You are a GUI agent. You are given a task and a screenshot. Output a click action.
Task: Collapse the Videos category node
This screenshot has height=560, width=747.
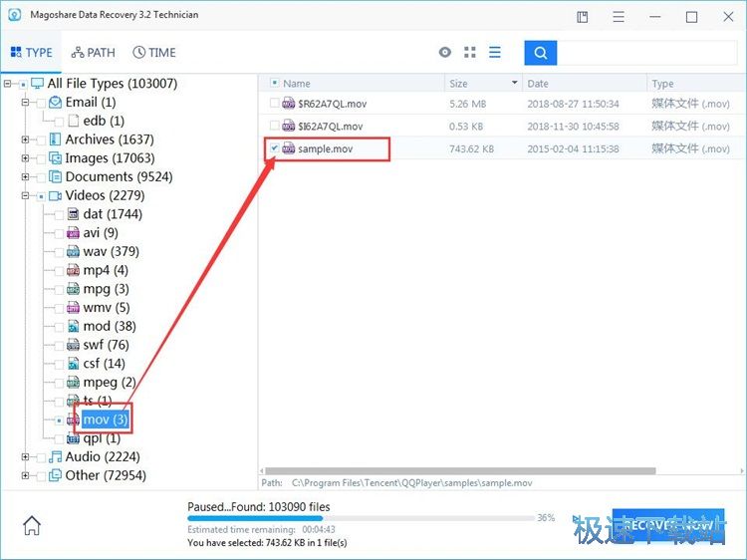coord(25,195)
